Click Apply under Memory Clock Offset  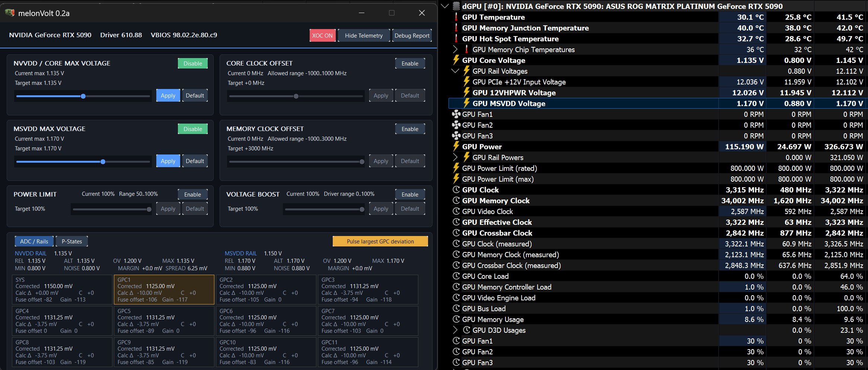click(x=381, y=161)
